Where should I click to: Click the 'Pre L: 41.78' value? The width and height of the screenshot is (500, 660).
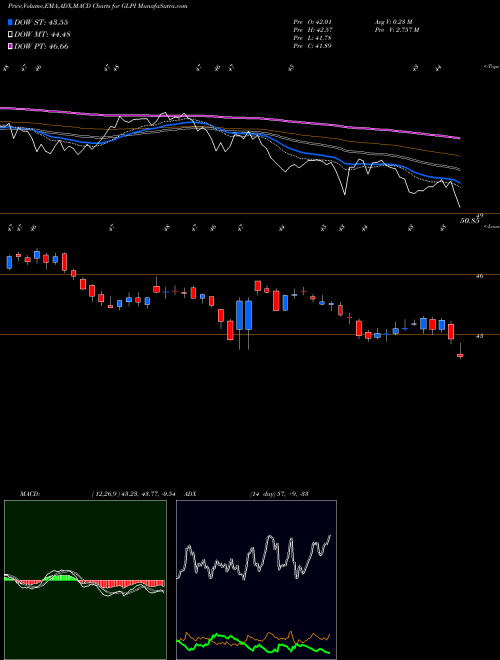pos(313,38)
